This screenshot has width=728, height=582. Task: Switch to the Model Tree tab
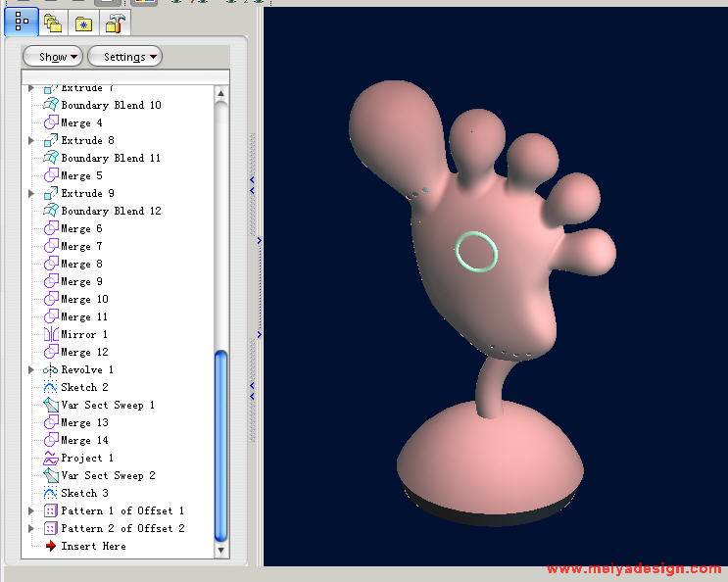pyautogui.click(x=22, y=22)
